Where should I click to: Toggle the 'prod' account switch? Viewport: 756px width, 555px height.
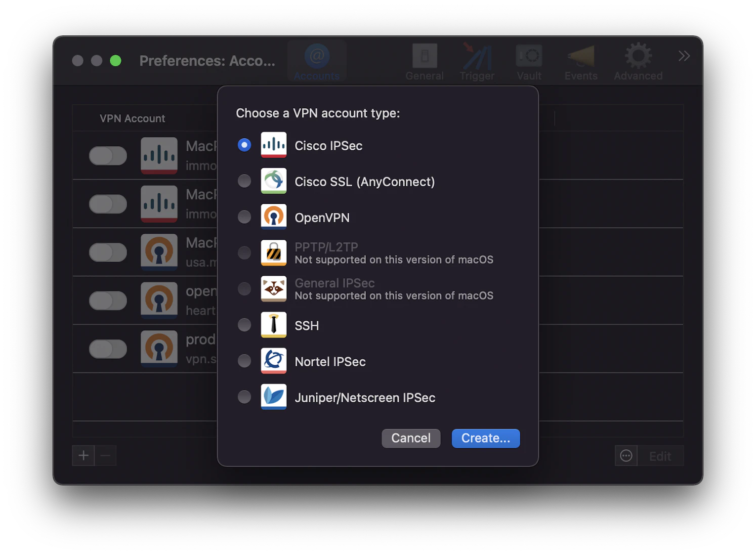pyautogui.click(x=108, y=349)
